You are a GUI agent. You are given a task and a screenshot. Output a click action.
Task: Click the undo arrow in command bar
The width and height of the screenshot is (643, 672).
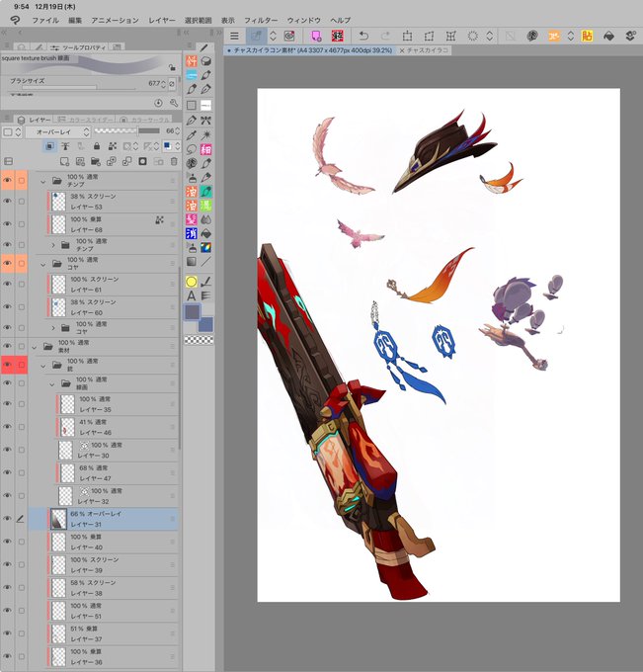363,36
